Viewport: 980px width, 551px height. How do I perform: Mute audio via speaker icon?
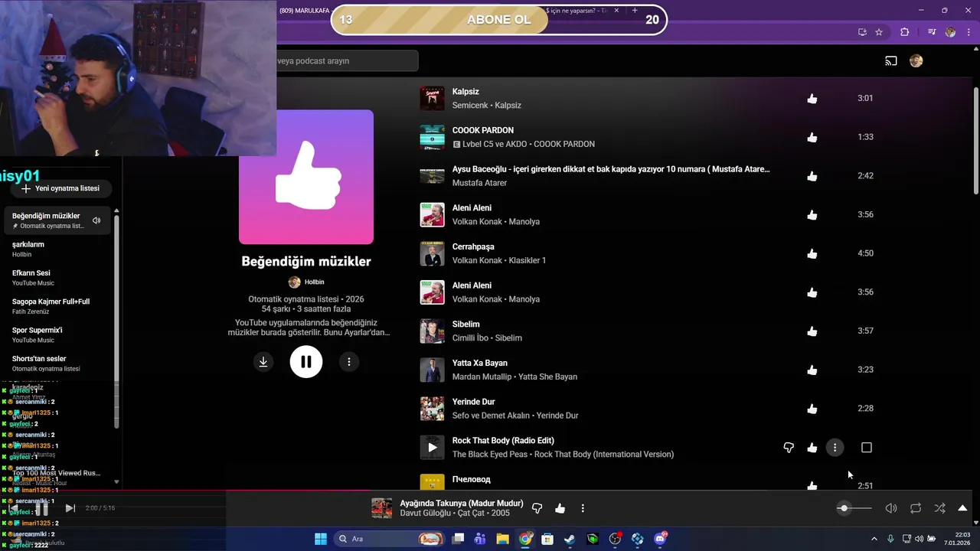[891, 508]
